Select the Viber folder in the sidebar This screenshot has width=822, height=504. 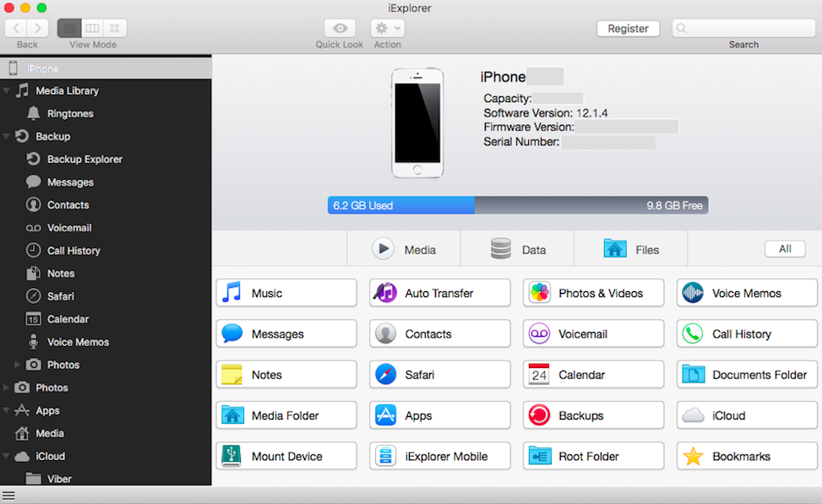pos(106,479)
